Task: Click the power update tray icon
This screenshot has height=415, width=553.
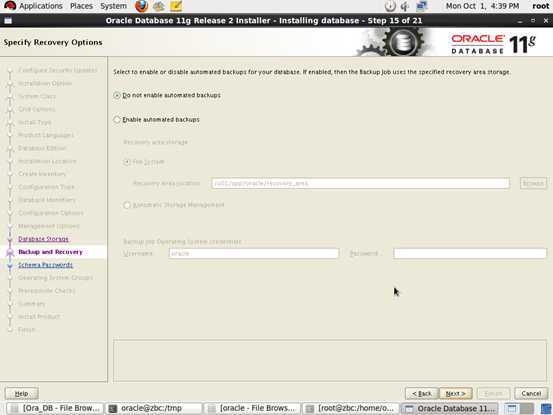Action: pyautogui.click(x=390, y=6)
